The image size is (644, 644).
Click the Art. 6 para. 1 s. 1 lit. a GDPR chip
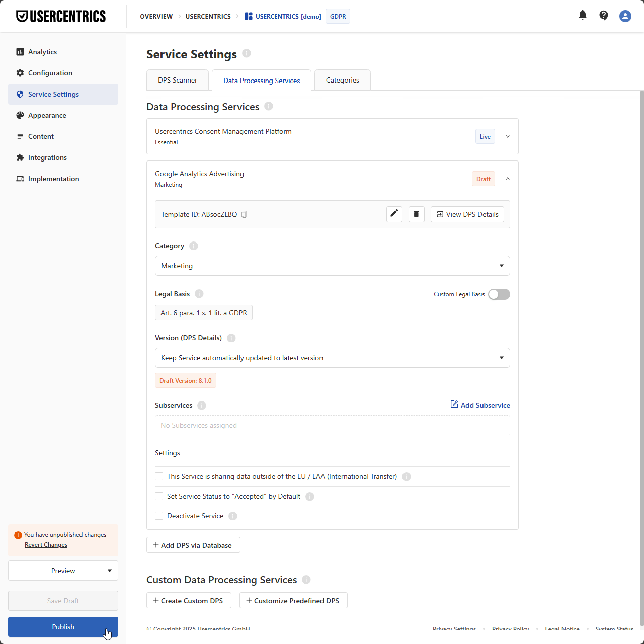[204, 313]
